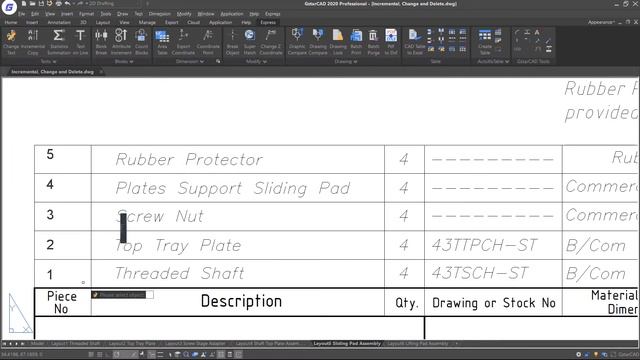Open the GstarCAD application logo menu

tap(9, 7)
